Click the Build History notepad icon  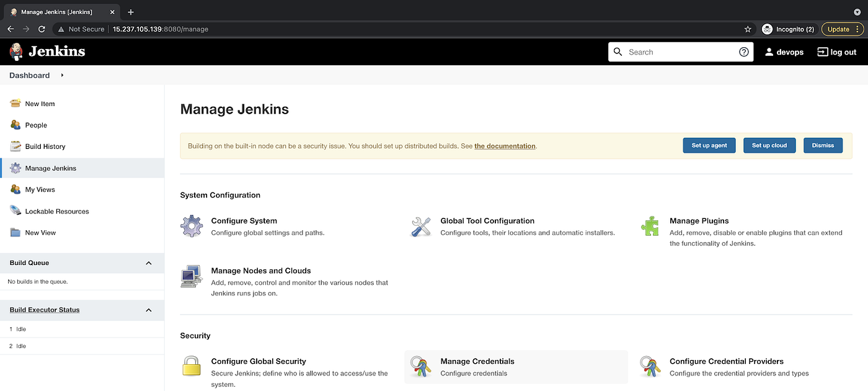pos(15,146)
